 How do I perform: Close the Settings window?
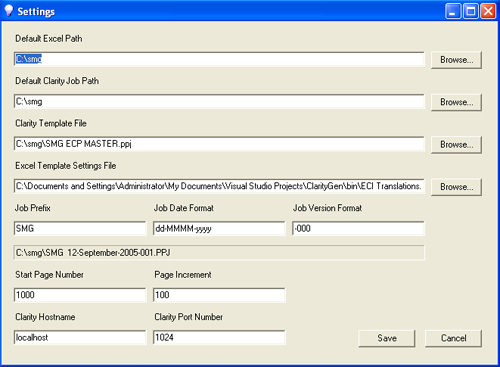[488, 11]
